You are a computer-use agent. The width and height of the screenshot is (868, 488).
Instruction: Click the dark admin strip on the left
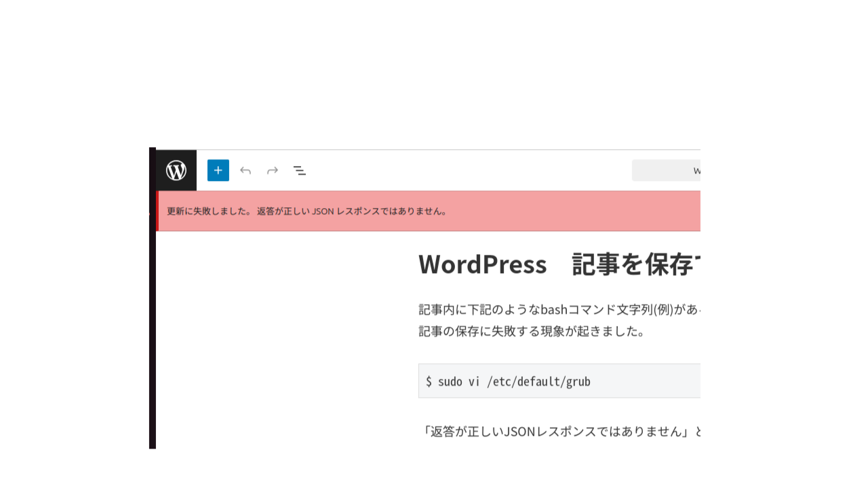[x=152, y=339]
